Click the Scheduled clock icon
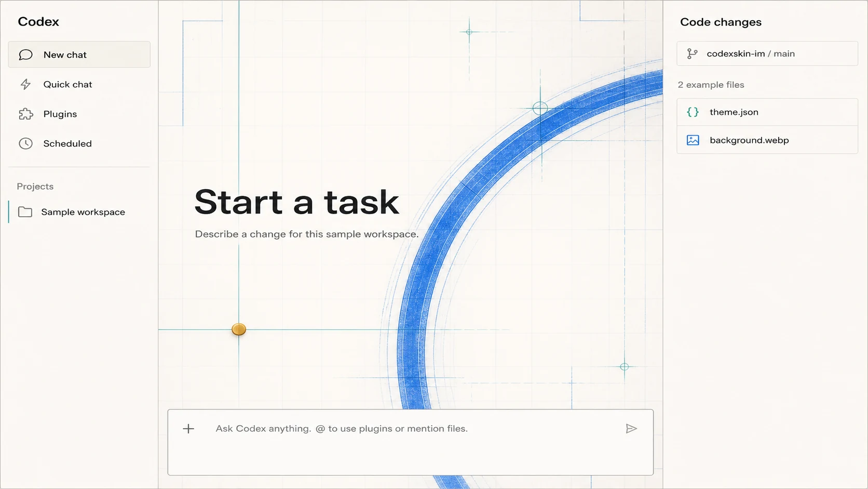 25,143
